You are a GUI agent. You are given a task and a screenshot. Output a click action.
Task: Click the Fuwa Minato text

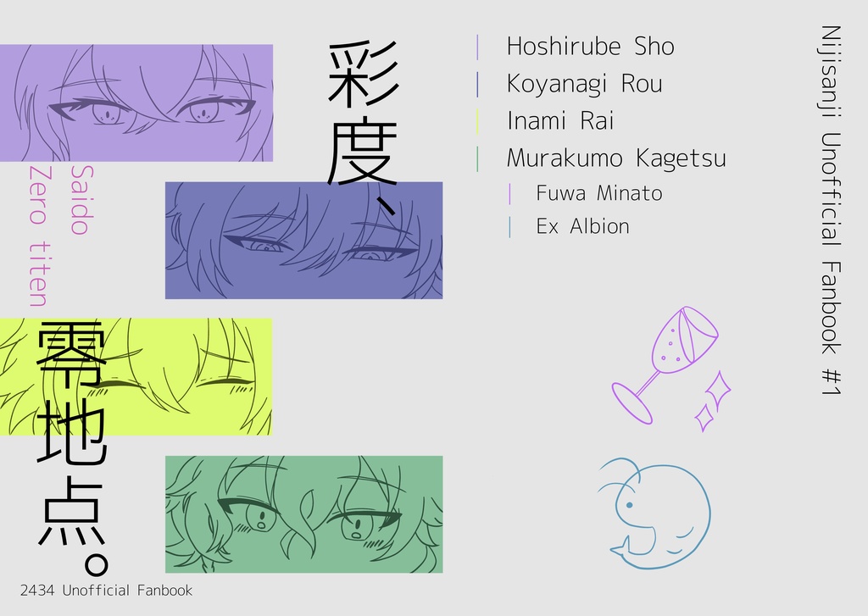coord(599,193)
